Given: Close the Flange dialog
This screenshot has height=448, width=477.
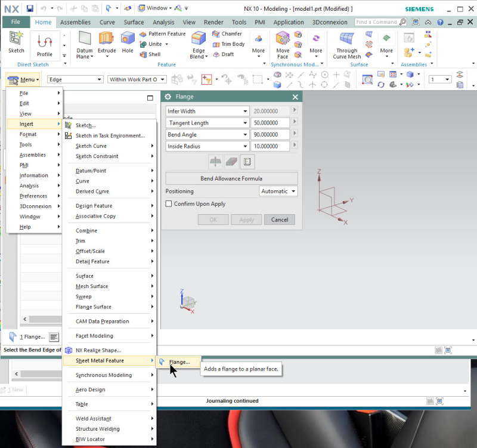Looking at the screenshot, I should (x=295, y=97).
